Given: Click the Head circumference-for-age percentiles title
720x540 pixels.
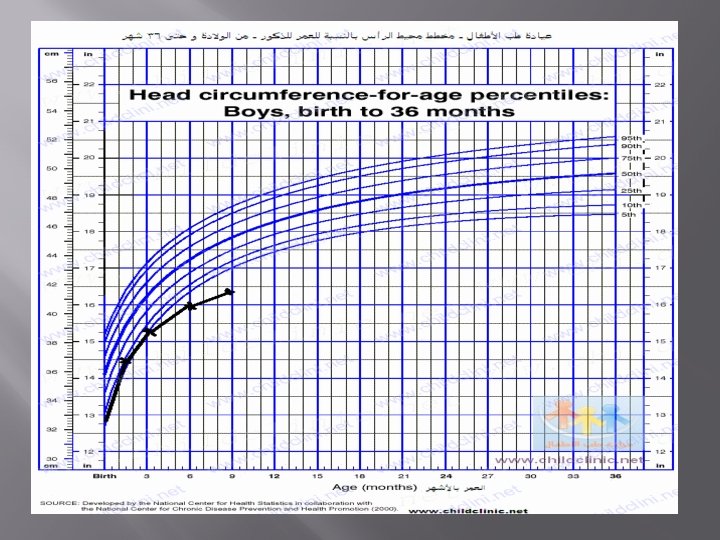Looking at the screenshot, I should click(x=368, y=103).
